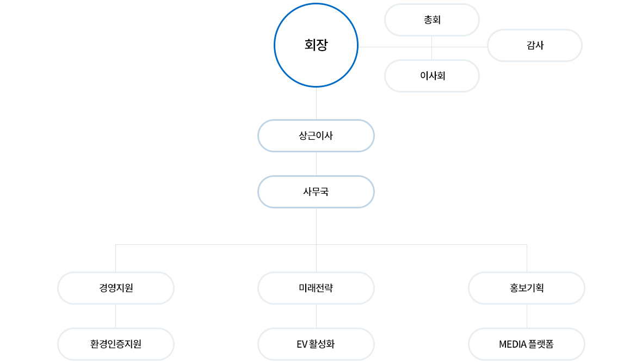Click the 미래전략 department box

pyautogui.click(x=316, y=288)
